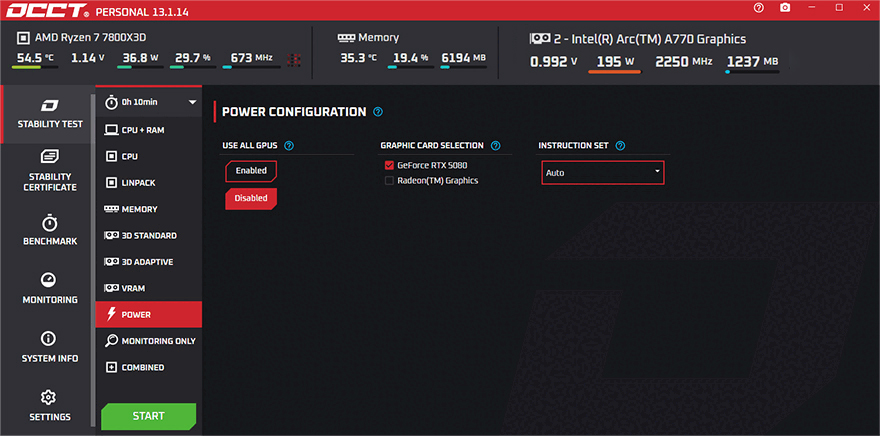The image size is (880, 436).
Task: Select the 3D Standard test
Action: tap(149, 236)
